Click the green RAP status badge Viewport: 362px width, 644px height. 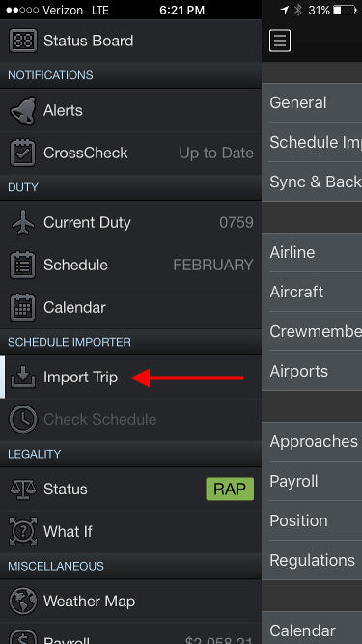pyautogui.click(x=230, y=489)
